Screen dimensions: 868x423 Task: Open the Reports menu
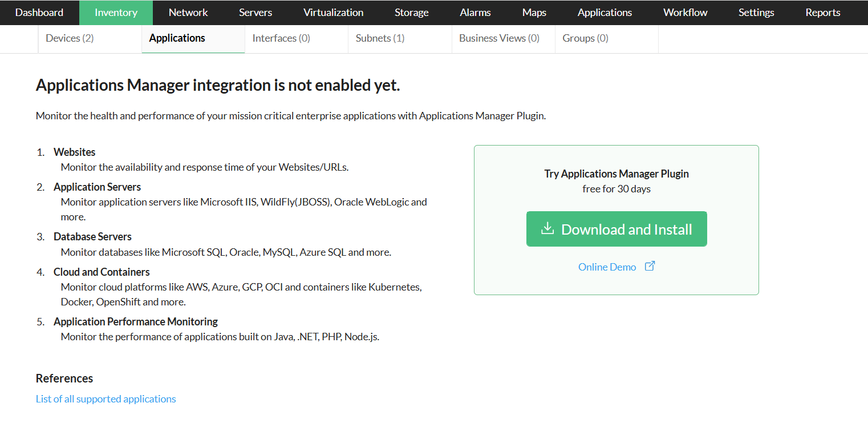[822, 13]
